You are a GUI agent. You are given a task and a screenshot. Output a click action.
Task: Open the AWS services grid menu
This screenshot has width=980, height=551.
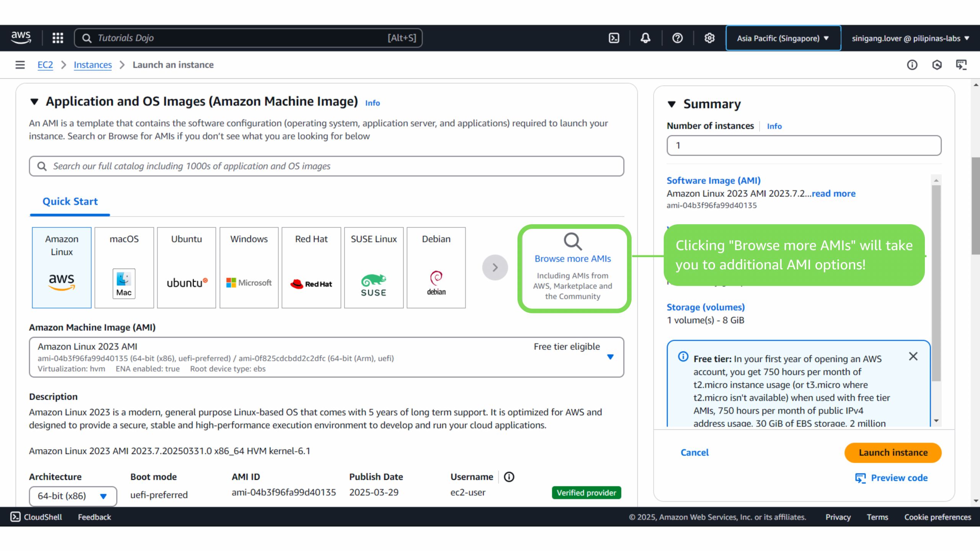(x=58, y=38)
